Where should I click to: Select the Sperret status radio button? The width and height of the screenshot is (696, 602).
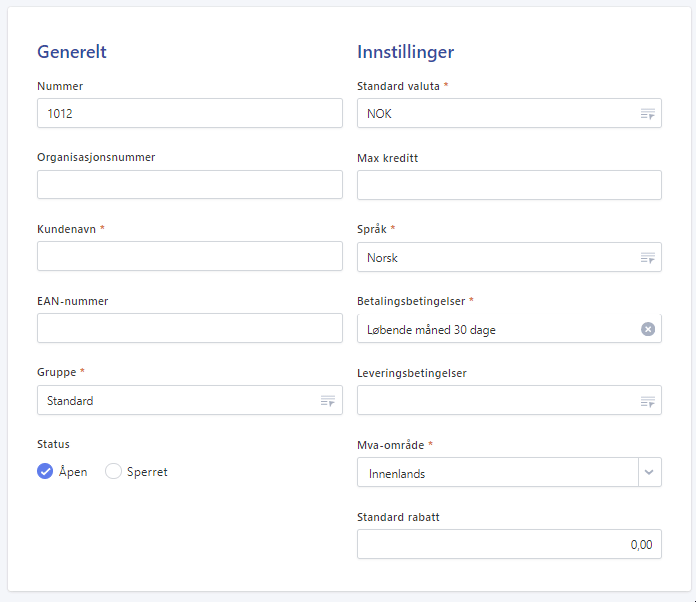pos(113,471)
